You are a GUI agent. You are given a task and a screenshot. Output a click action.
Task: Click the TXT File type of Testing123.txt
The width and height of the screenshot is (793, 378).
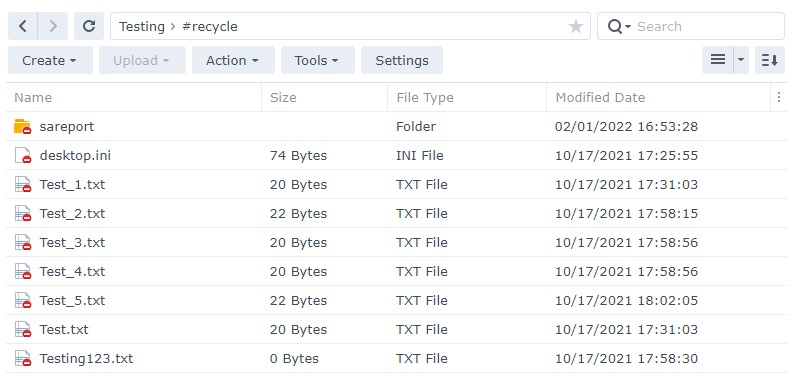[x=422, y=359]
